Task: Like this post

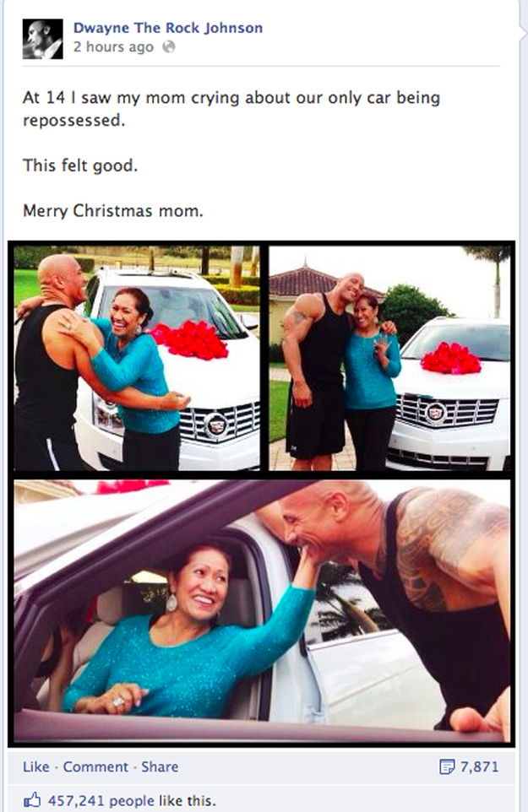Action: (x=35, y=767)
